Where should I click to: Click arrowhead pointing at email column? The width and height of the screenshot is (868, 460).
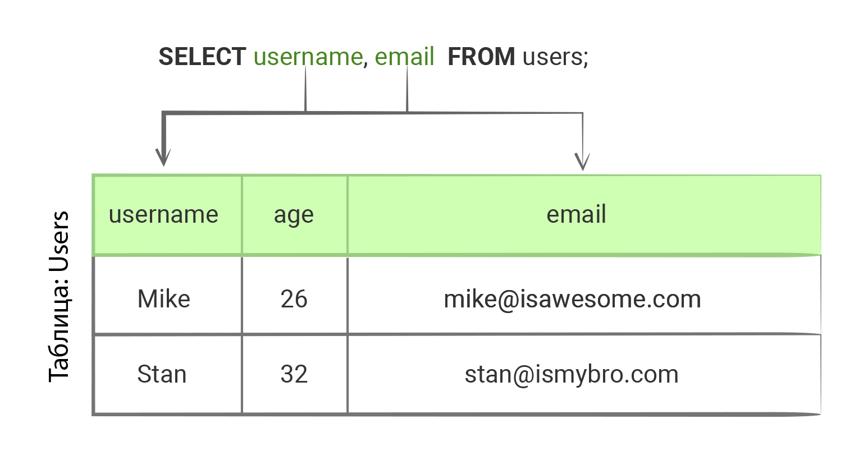pyautogui.click(x=582, y=162)
